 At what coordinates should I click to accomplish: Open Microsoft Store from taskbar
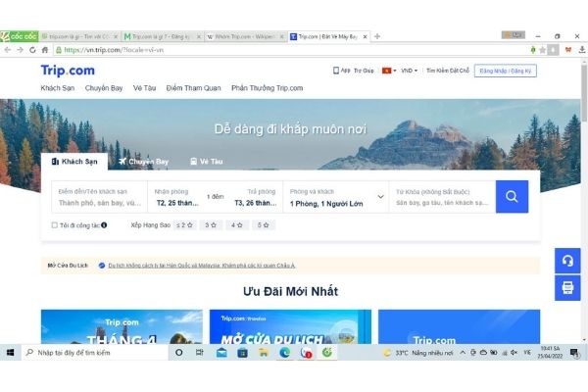coord(242,353)
